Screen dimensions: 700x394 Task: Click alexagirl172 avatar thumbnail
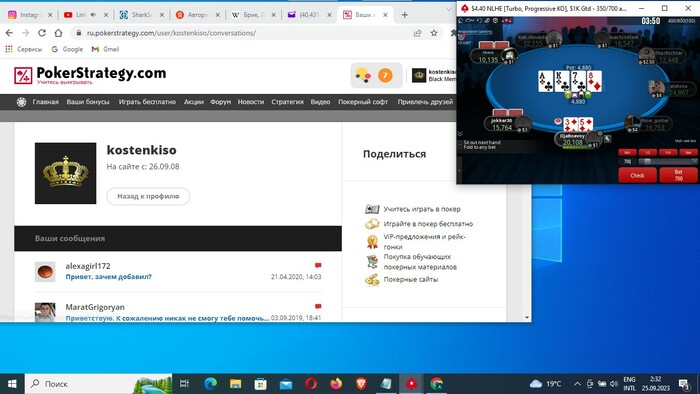(45, 272)
